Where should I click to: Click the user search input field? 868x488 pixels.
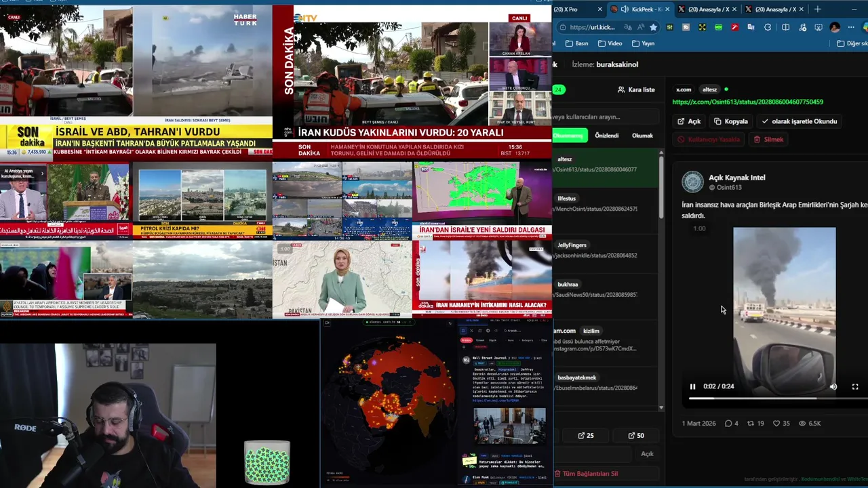[x=605, y=117]
